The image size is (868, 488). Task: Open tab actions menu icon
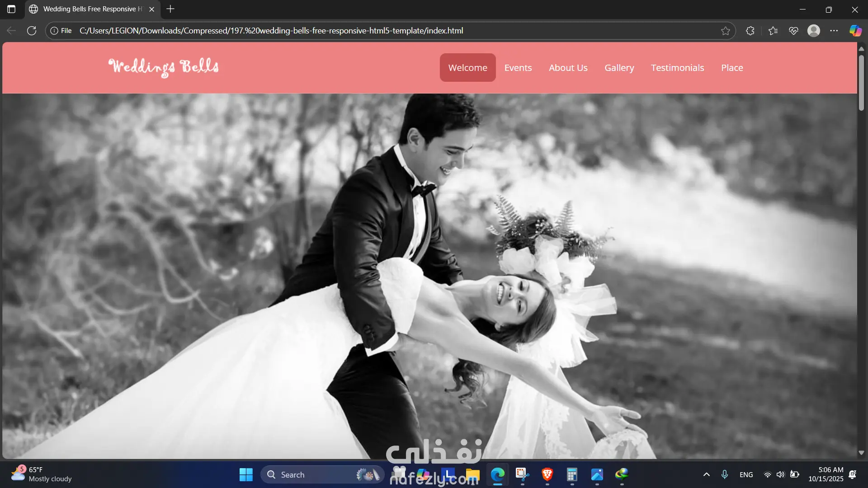click(11, 9)
